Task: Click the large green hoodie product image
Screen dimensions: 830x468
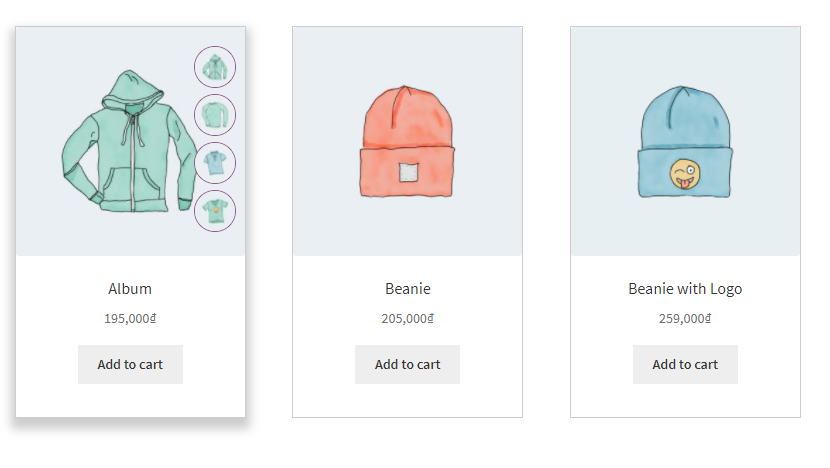Action: tap(127, 142)
